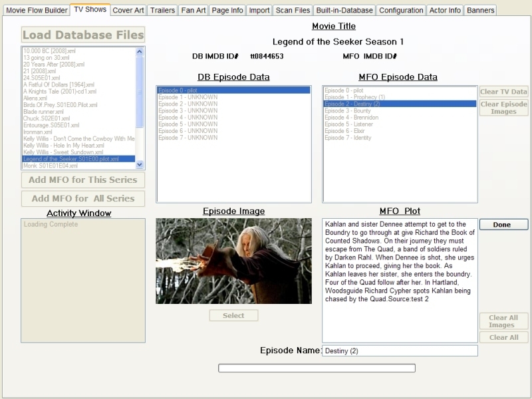Click the Select button under episode image
Viewport: 532px width, 399px height.
coord(233,316)
